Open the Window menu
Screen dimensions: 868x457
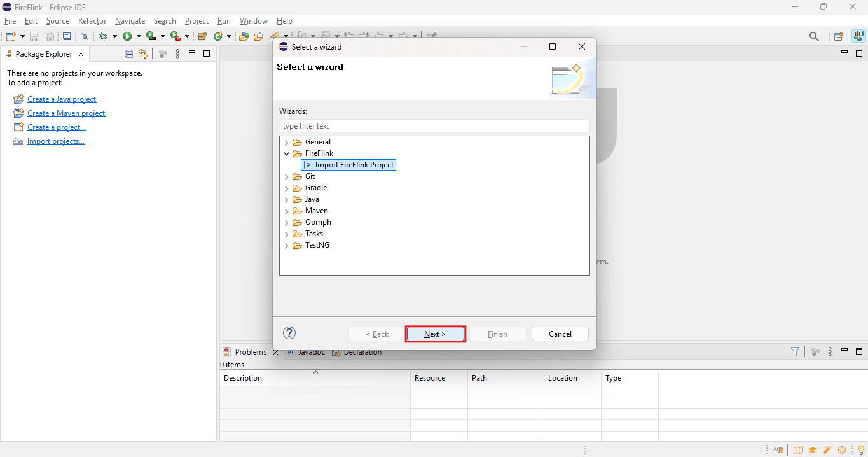click(254, 21)
